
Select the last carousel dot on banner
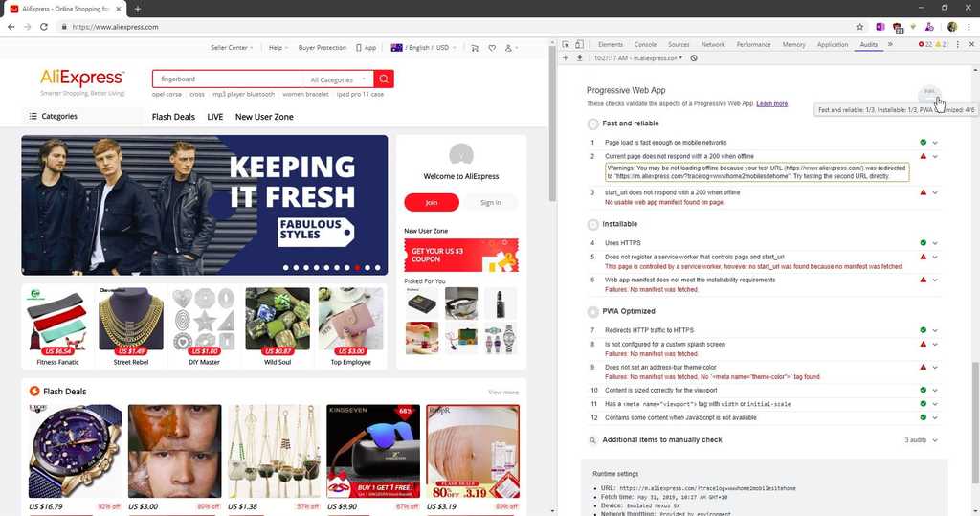(x=378, y=268)
